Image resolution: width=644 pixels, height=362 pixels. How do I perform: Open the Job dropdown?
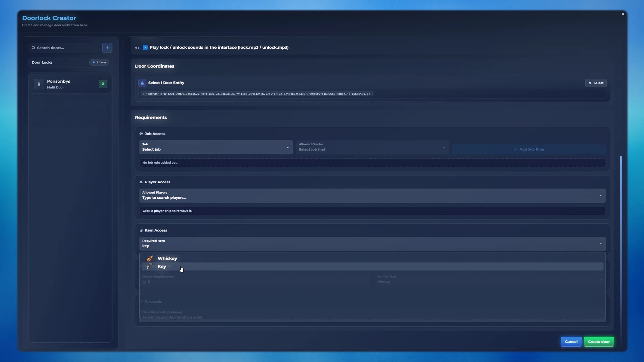coord(216,147)
